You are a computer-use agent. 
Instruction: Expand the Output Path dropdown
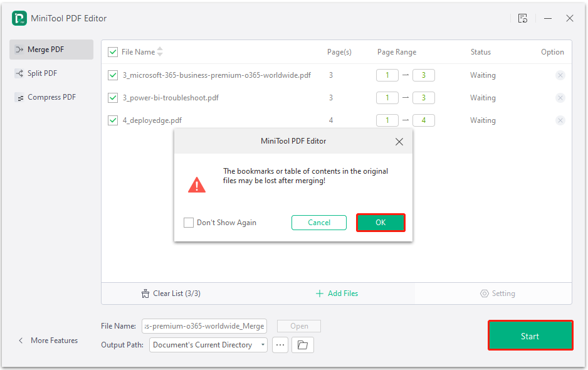[208, 345]
